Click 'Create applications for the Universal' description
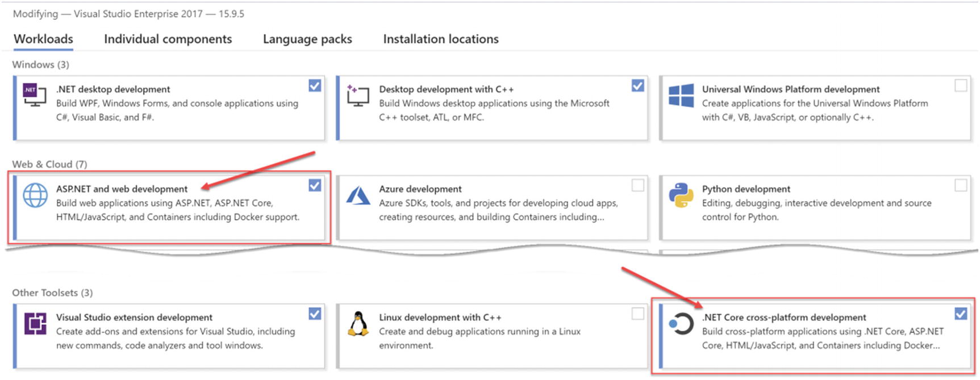The image size is (980, 380). point(815,110)
